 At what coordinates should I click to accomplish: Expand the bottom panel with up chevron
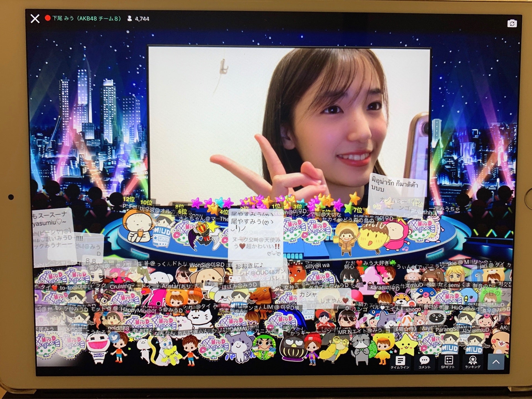[496, 362]
